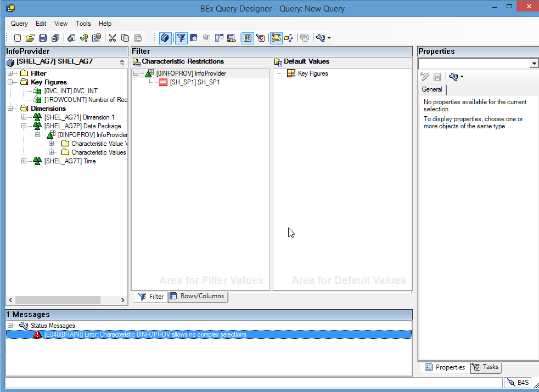Click the InfoProvider tree's right scroll arrow
Screen dimensions: 539x392
[123, 300]
